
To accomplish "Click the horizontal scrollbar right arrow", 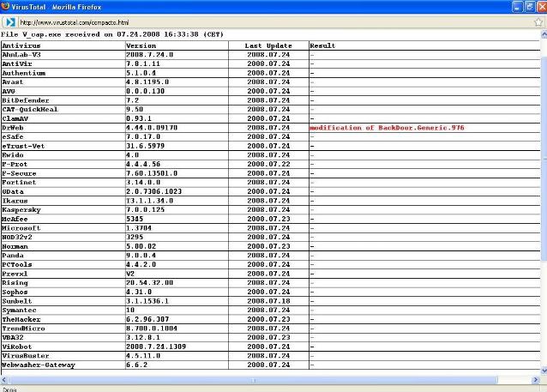I will point(536,380).
